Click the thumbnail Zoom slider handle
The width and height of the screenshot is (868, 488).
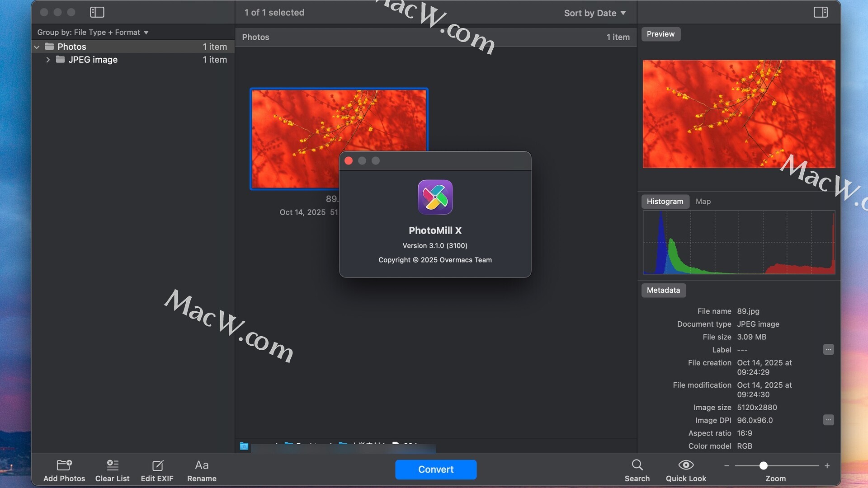click(x=763, y=466)
